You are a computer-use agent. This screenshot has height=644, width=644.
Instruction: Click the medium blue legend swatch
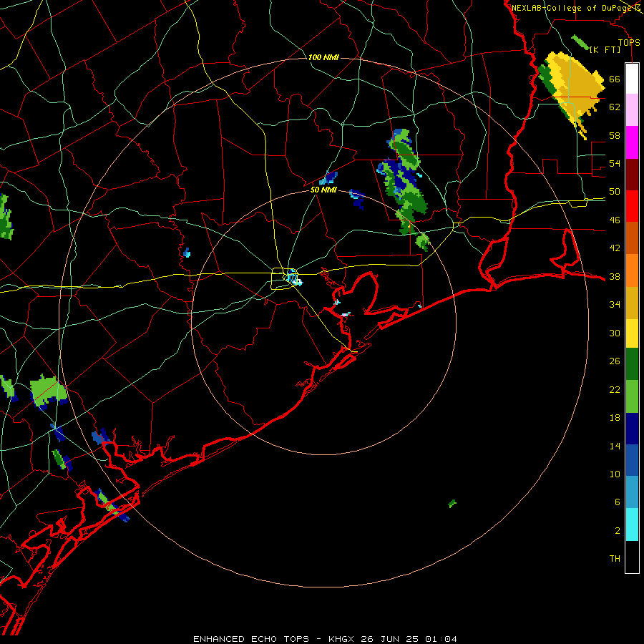632,460
